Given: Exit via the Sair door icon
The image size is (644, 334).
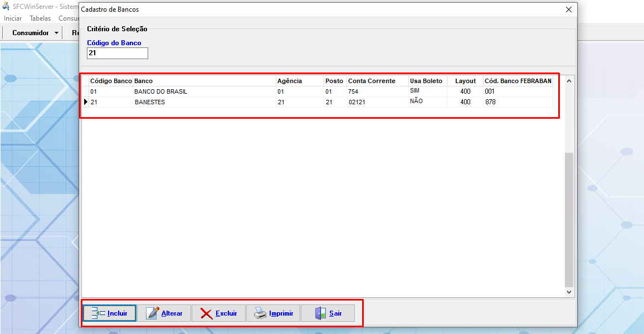Looking at the screenshot, I should click(320, 313).
